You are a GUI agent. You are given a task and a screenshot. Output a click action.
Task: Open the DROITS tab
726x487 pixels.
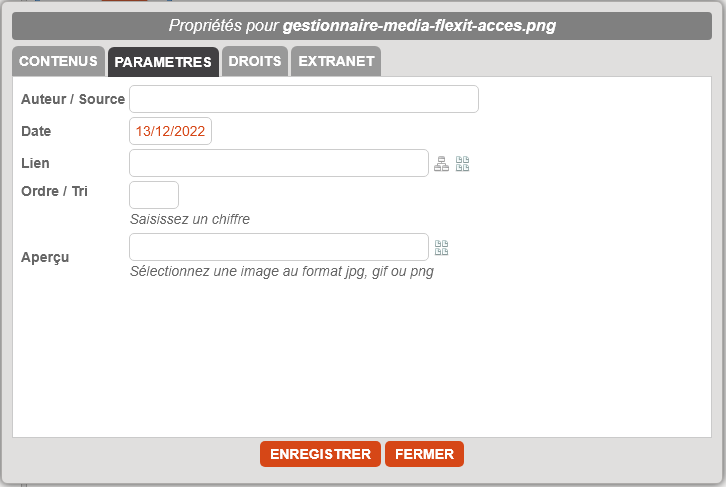click(x=255, y=61)
